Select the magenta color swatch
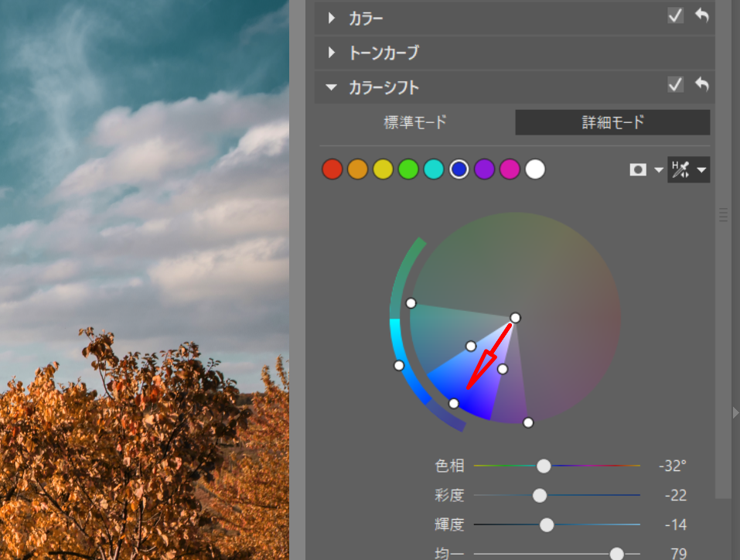This screenshot has width=740, height=560. [510, 169]
